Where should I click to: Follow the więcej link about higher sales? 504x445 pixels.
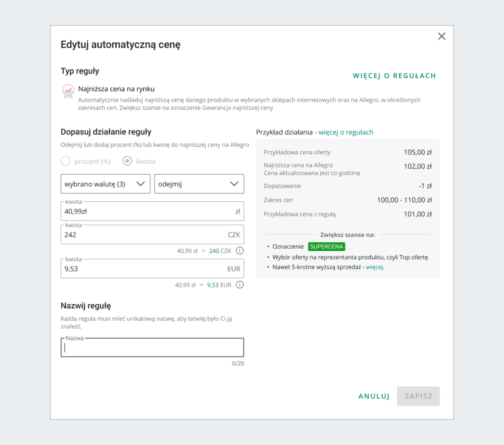pyautogui.click(x=374, y=267)
